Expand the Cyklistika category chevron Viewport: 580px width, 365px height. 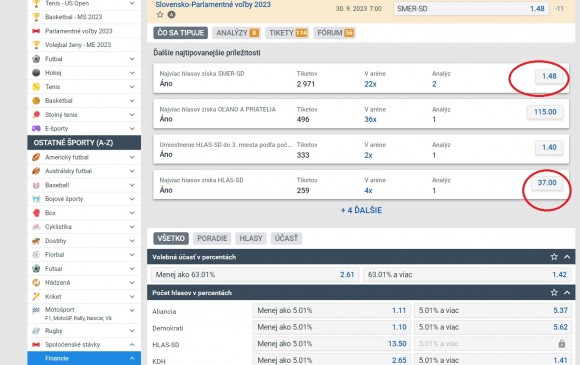(x=132, y=227)
